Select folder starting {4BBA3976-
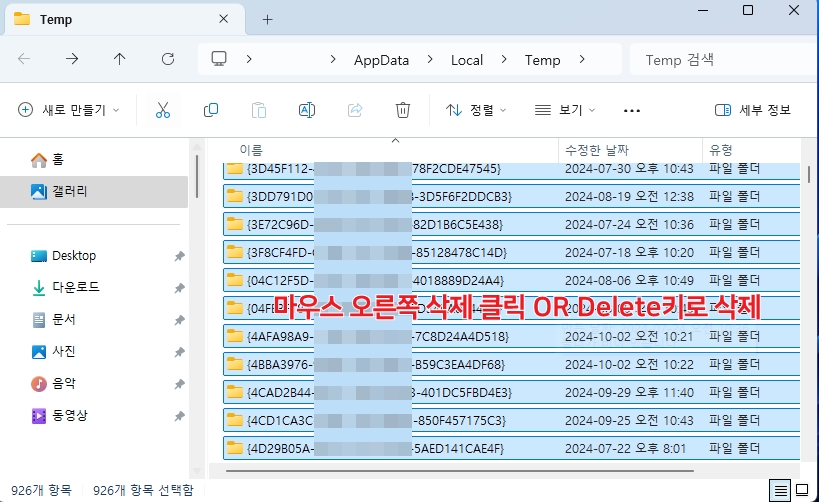 coord(511,365)
